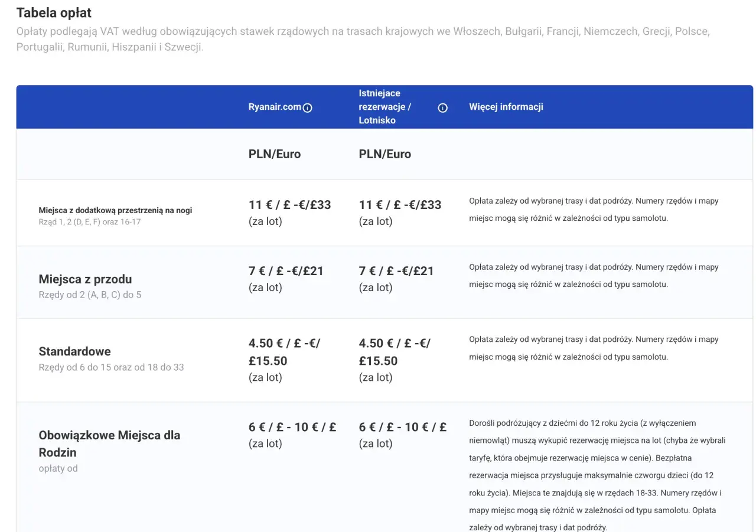This screenshot has width=756, height=532.
Task: Click the opłaty od subtitle
Action: click(58, 468)
